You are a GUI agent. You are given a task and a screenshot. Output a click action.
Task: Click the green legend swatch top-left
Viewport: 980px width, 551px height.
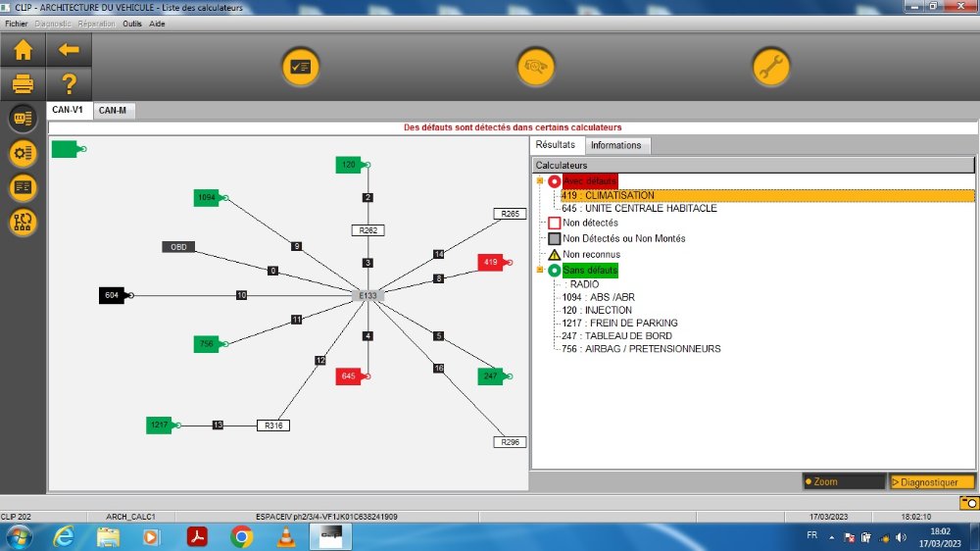click(64, 149)
